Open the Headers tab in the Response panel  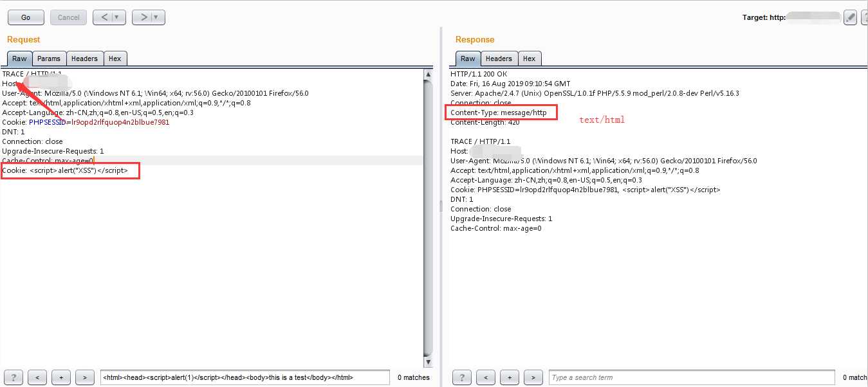point(499,59)
